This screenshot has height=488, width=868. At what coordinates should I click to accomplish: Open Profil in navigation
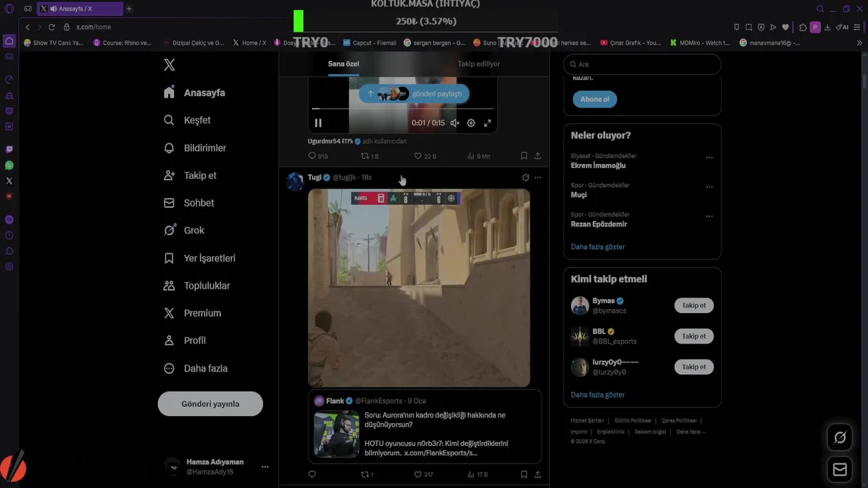tap(185, 340)
